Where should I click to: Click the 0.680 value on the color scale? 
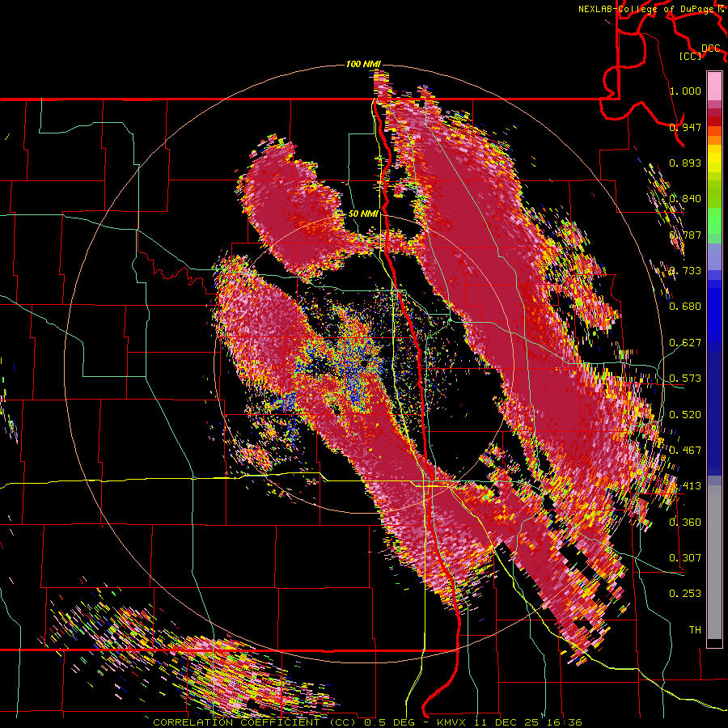(x=685, y=307)
